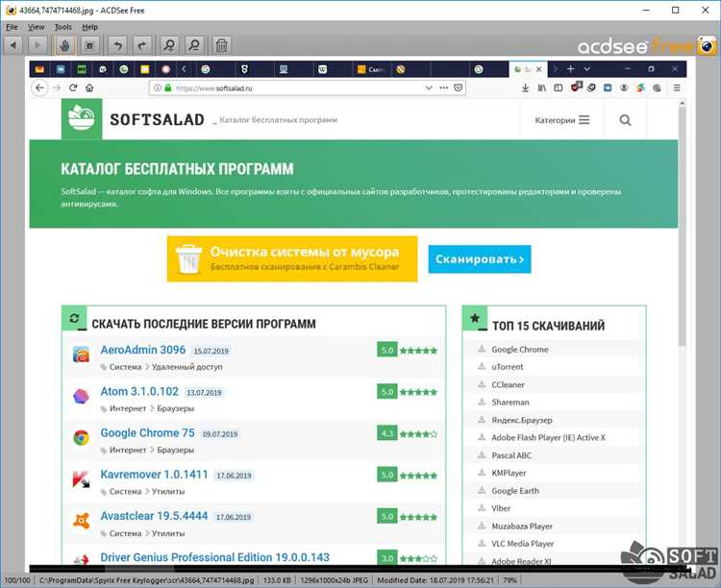The height and width of the screenshot is (588, 721).
Task: Expand the address bar history dropdown
Action: coord(429,87)
